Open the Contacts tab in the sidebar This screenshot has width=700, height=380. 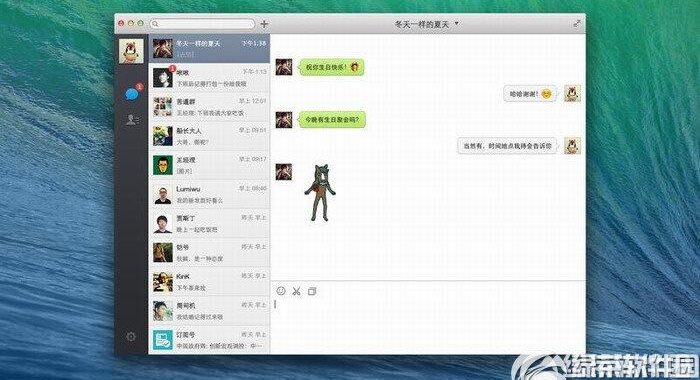(132, 120)
